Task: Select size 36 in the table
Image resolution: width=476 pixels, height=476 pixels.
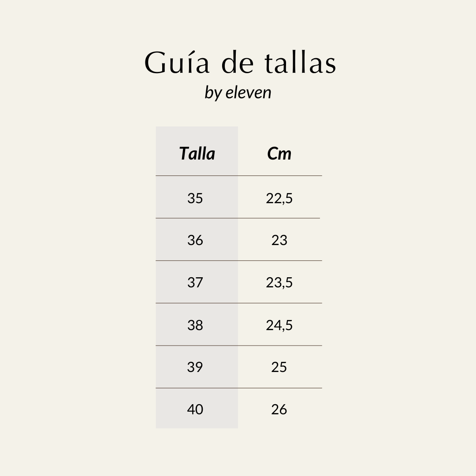Action: 195,240
